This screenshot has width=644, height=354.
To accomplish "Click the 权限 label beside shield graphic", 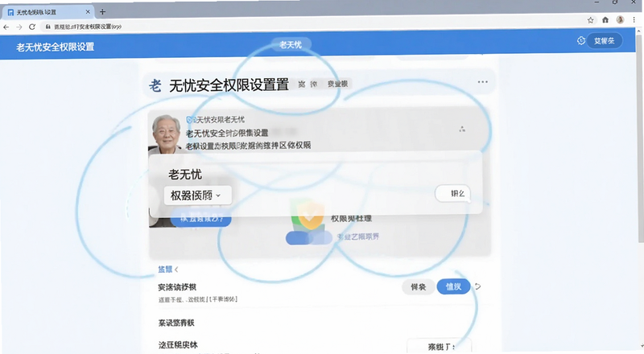I will pos(351,219).
